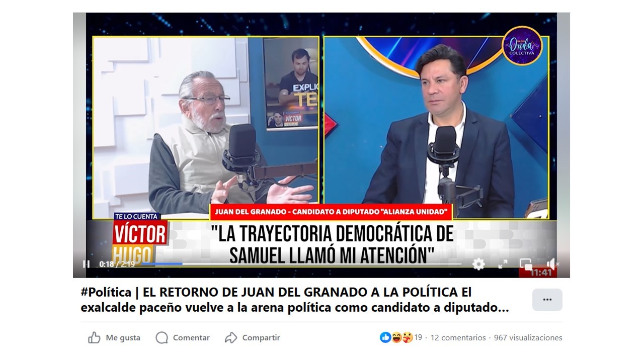The width and height of the screenshot is (644, 362).
Task: Open picture-in-picture mini player
Action: click(x=526, y=264)
